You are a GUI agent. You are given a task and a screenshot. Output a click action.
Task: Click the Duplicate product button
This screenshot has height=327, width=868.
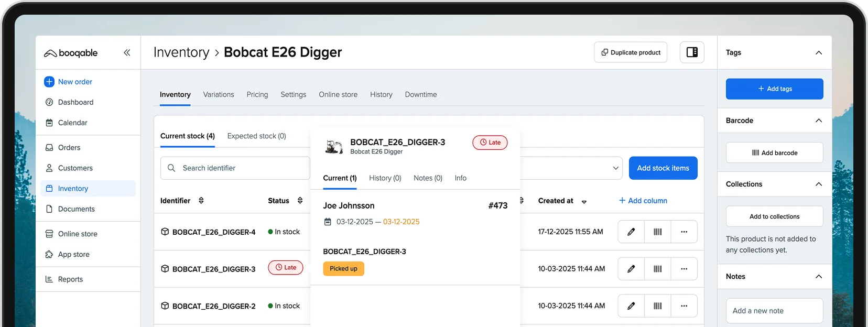(x=630, y=52)
